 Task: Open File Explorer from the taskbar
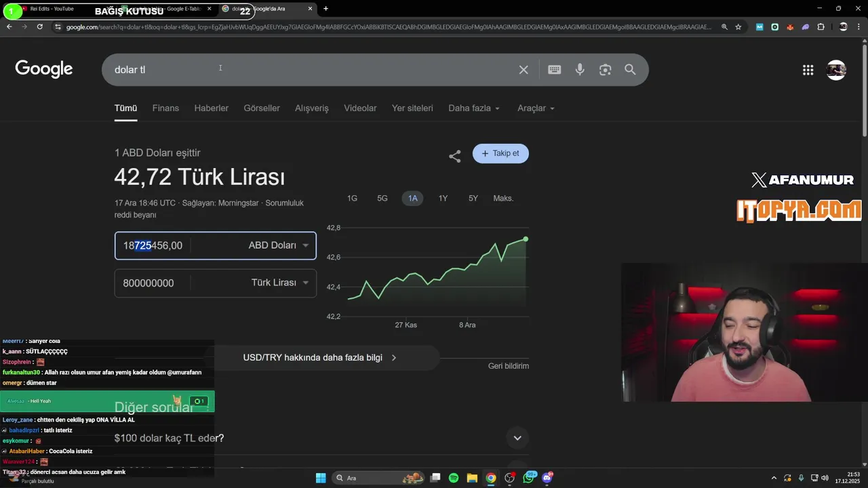coord(472,478)
